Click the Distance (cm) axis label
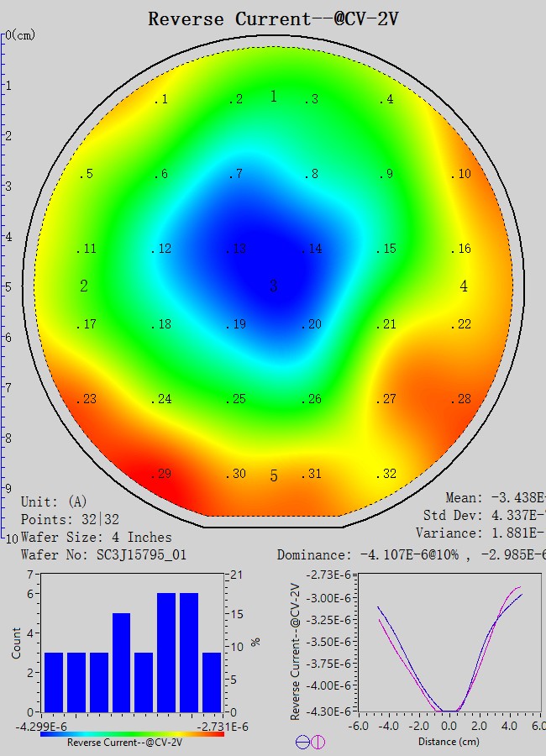546x756 pixels. coord(449,742)
